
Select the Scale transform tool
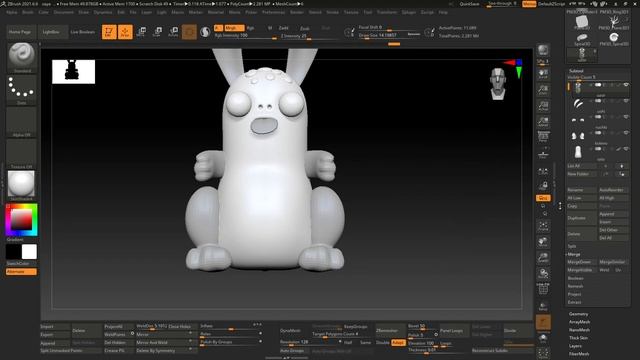[x=157, y=32]
